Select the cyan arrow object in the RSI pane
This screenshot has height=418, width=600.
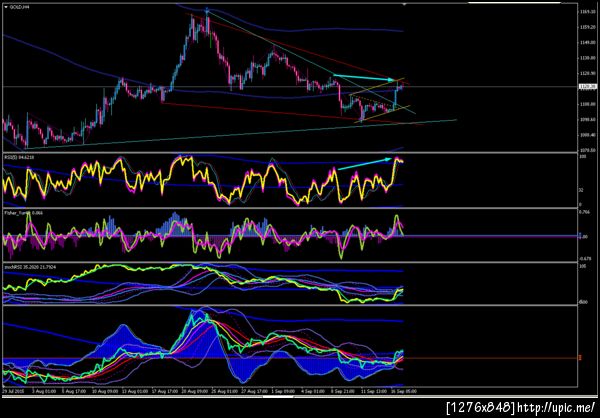click(365, 164)
